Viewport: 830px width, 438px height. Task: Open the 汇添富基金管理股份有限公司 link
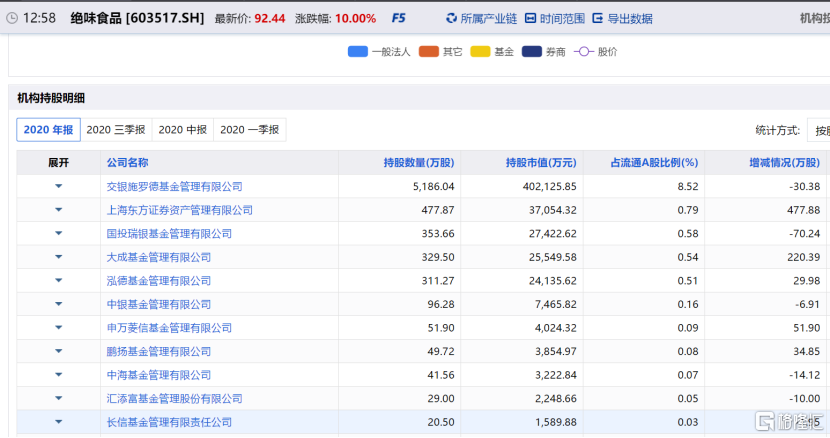pyautogui.click(x=175, y=399)
